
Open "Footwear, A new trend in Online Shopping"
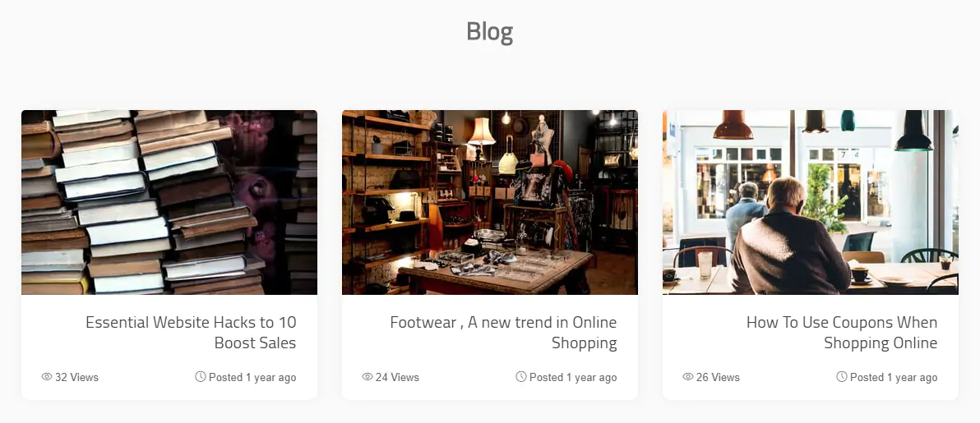coord(503,332)
